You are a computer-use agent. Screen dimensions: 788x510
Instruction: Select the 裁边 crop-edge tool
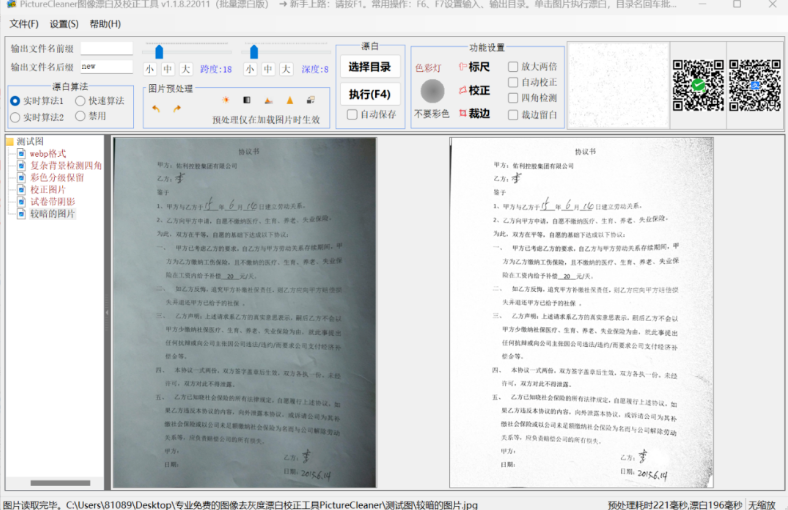click(474, 114)
